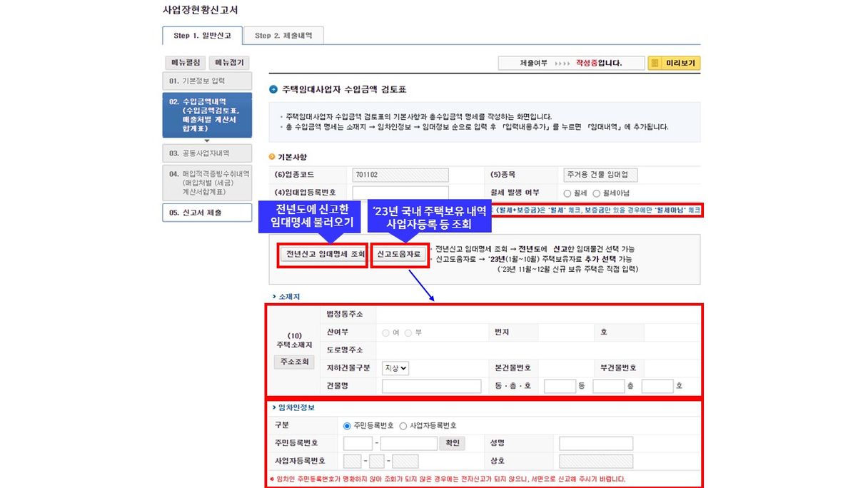
Task: Open the Step 1. 일반신고 tab
Action: pyautogui.click(x=202, y=35)
